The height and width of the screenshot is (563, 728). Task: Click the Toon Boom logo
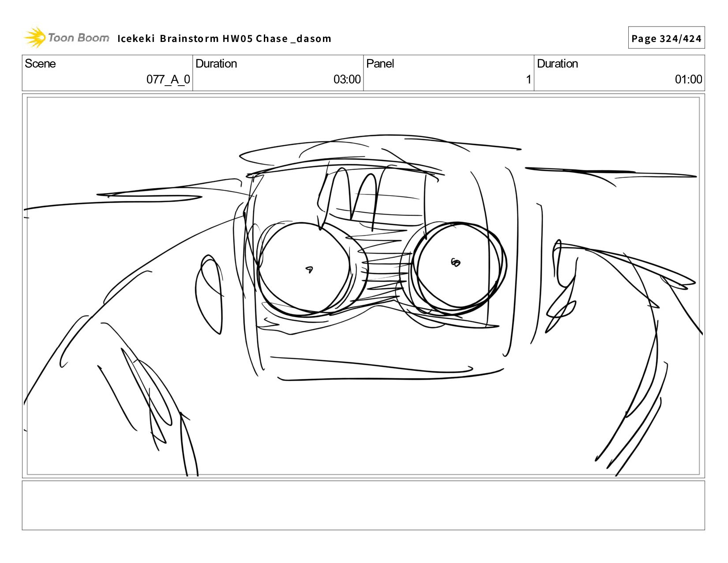66,38
